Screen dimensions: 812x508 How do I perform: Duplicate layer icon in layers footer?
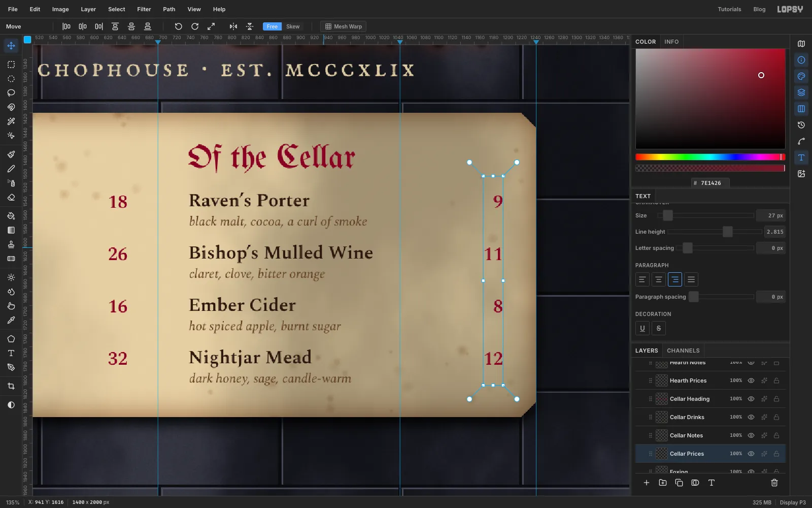679,483
